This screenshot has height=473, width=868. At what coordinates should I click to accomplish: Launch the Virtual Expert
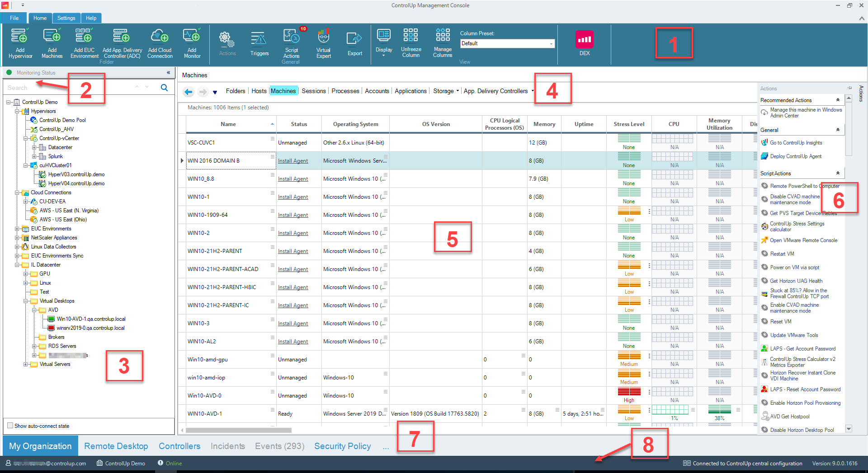pyautogui.click(x=324, y=43)
